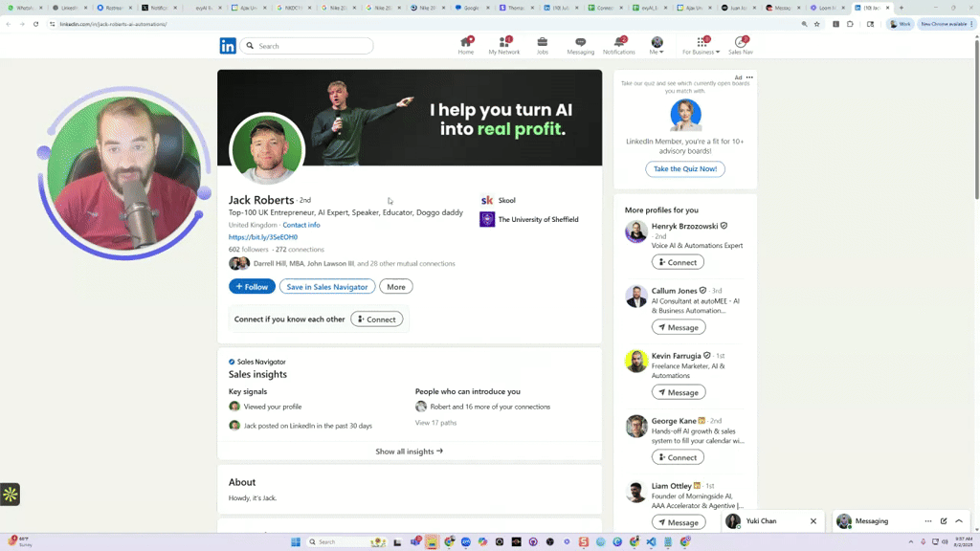Screen dimensions: 980x551
Task: Expand the For Business apps menu
Action: click(x=701, y=46)
